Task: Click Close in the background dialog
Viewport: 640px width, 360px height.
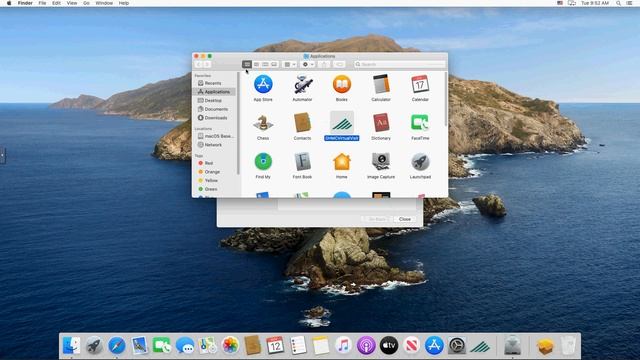Action: point(405,219)
